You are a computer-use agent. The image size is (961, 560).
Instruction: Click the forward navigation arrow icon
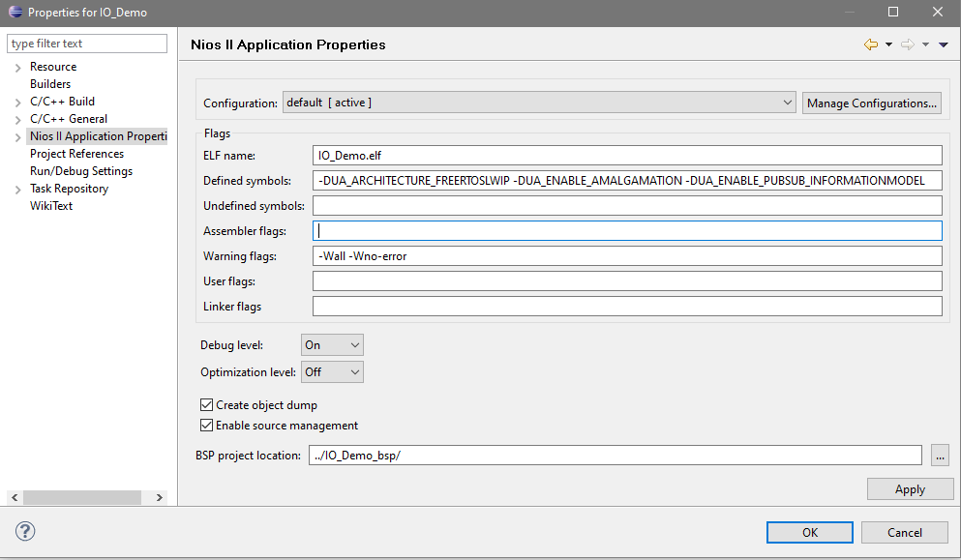point(907,44)
